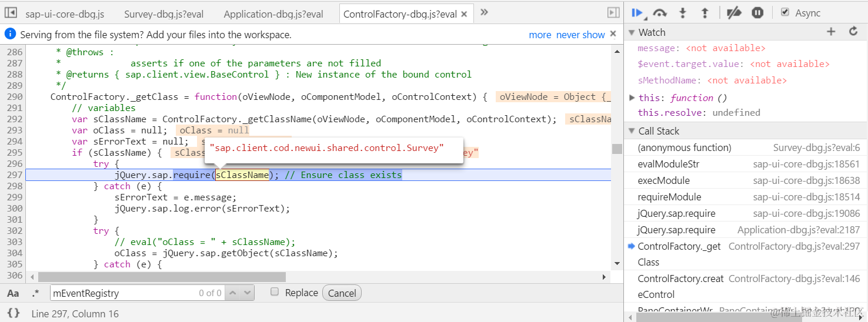Toggle regular expression search option
The image size is (868, 322).
35,293
